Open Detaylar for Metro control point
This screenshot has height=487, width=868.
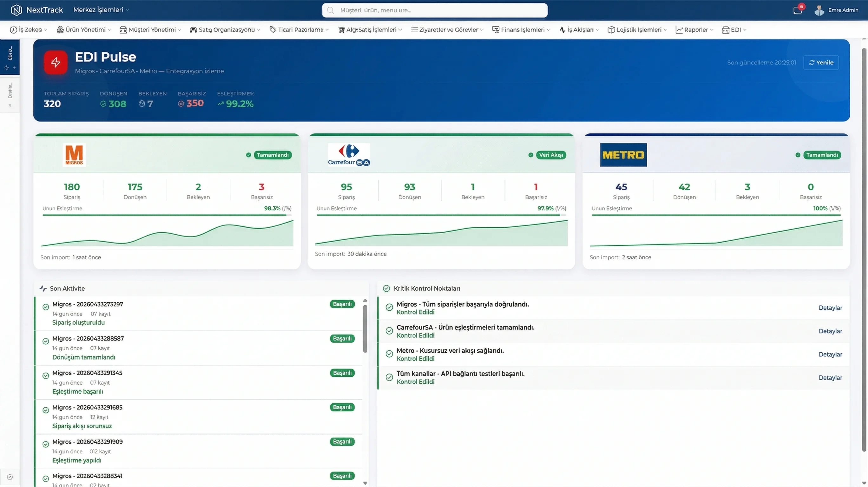830,354
